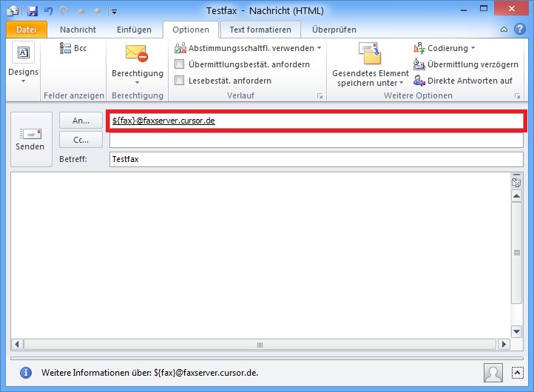This screenshot has height=392, width=534.
Task: Click the Abstimmungsschaltfl. verwenden icon
Action: pyautogui.click(x=180, y=48)
